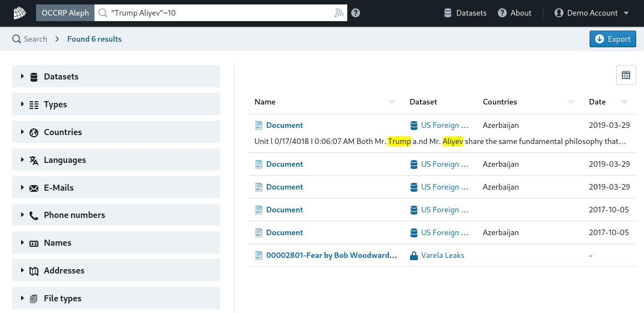644x313 pixels.
Task: Click the RSS alert icon in search bar
Action: click(338, 13)
